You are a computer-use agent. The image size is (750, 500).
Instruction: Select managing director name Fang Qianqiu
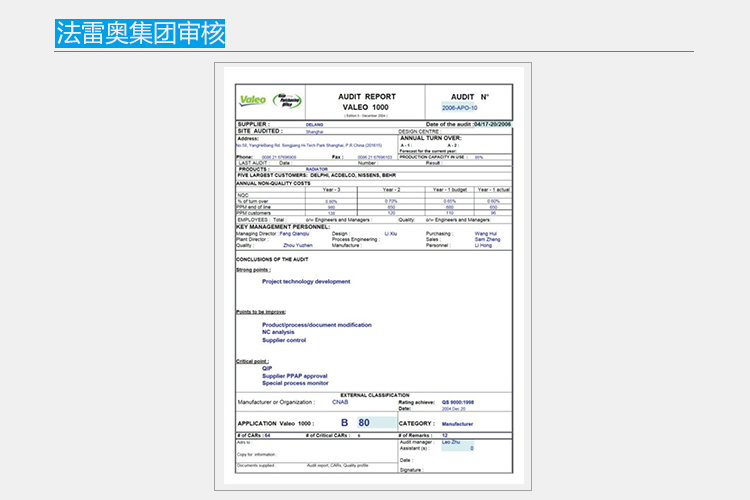click(294, 234)
